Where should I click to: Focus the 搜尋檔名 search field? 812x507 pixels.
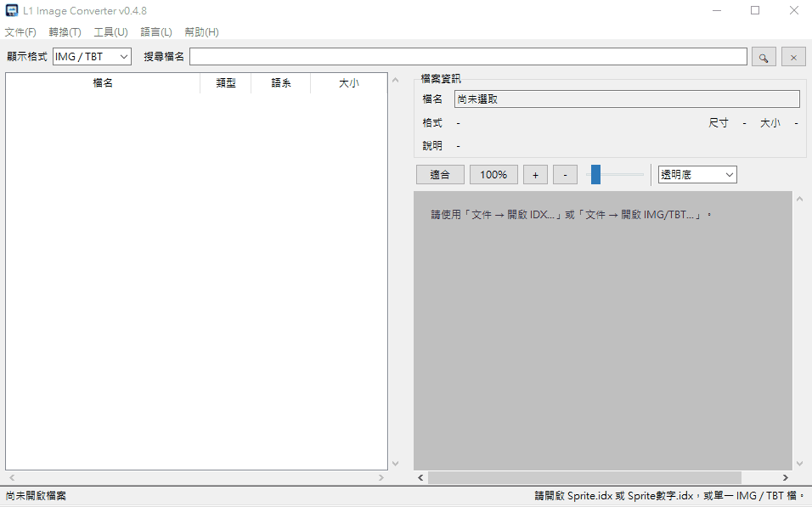468,56
